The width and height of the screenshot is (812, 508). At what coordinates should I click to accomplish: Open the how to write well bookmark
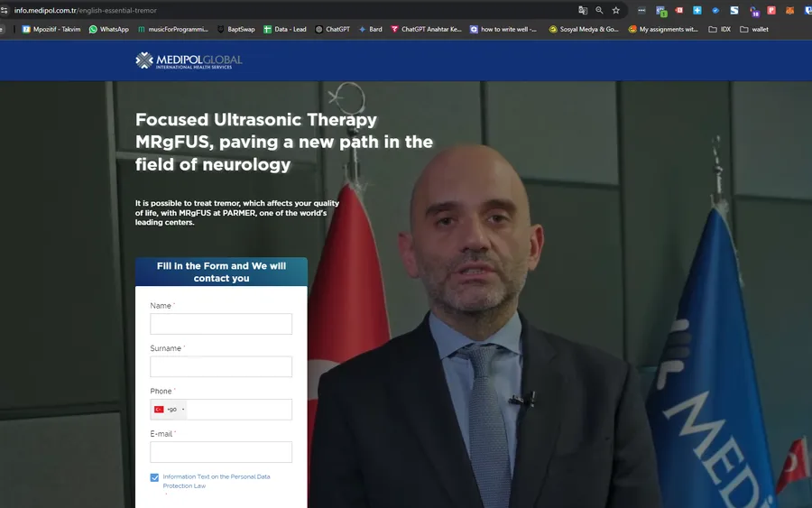click(x=503, y=30)
